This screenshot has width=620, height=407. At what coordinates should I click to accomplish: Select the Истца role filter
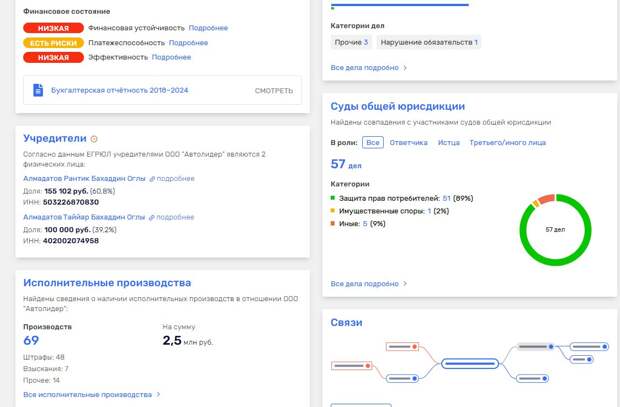tap(448, 143)
